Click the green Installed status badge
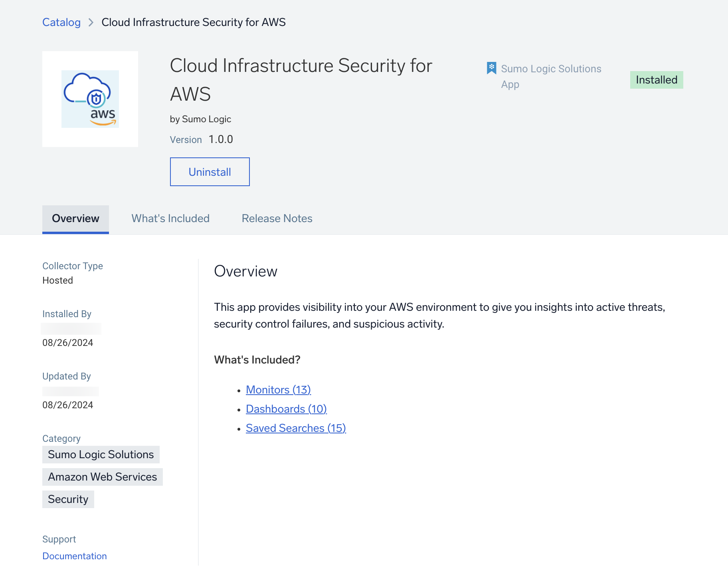The height and width of the screenshot is (584, 728). (657, 80)
